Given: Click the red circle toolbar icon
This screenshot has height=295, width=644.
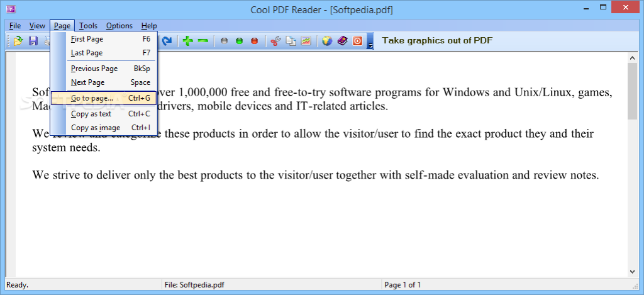Looking at the screenshot, I should click(x=254, y=41).
